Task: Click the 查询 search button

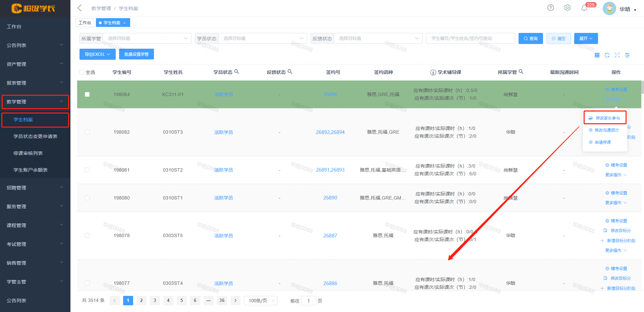Action: pyautogui.click(x=530, y=38)
